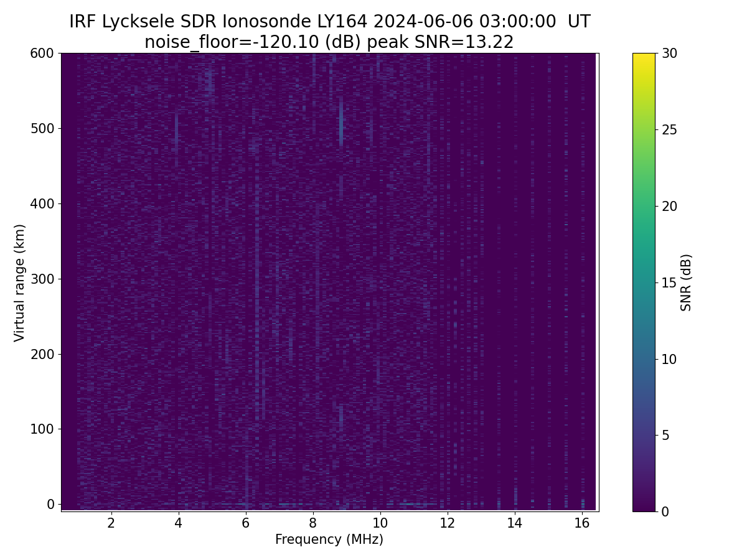Click the SNR (dB) colorbar label
Viewport: 747px width, 560px height.
(x=686, y=282)
